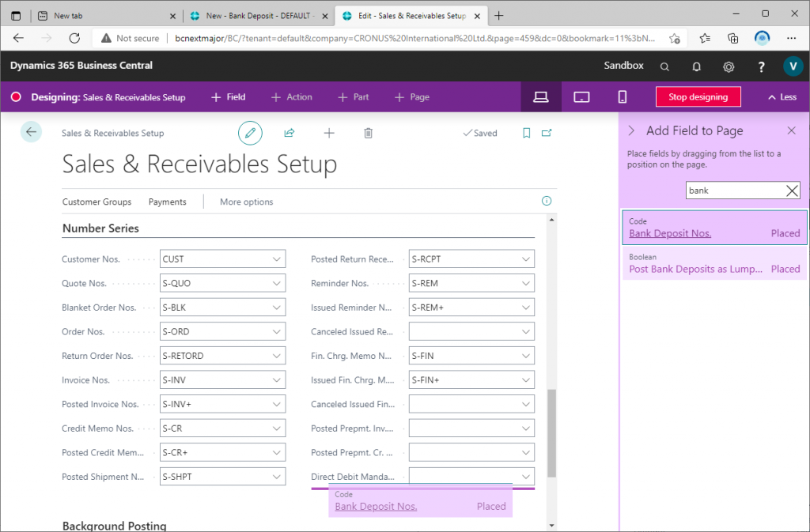This screenshot has width=810, height=532.
Task: Open browser collections icon
Action: coord(732,38)
